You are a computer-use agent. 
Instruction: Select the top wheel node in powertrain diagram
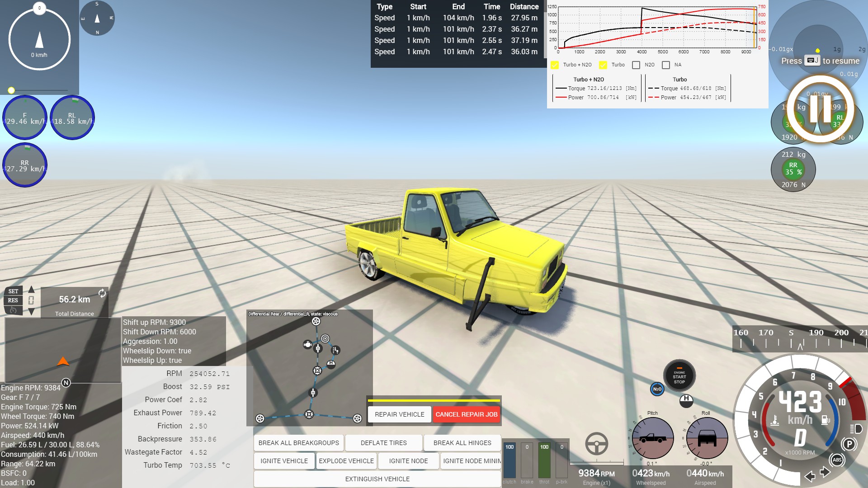[x=316, y=321]
